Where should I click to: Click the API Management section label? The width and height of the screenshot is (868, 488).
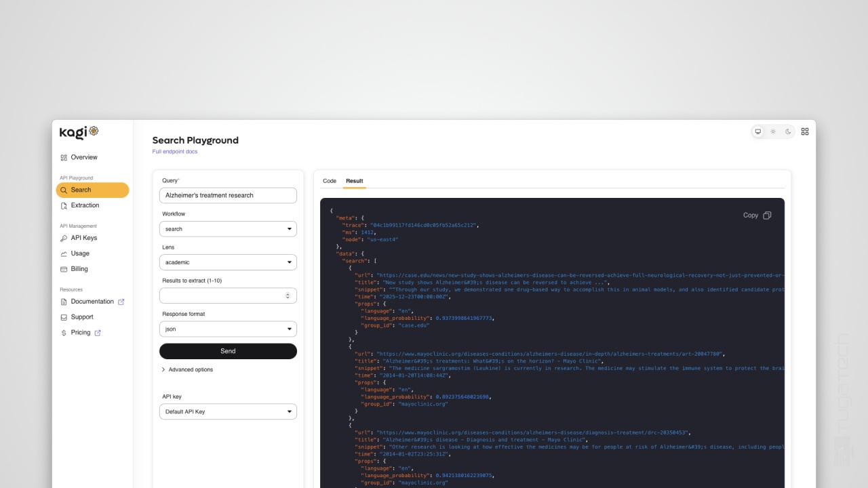pos(78,226)
